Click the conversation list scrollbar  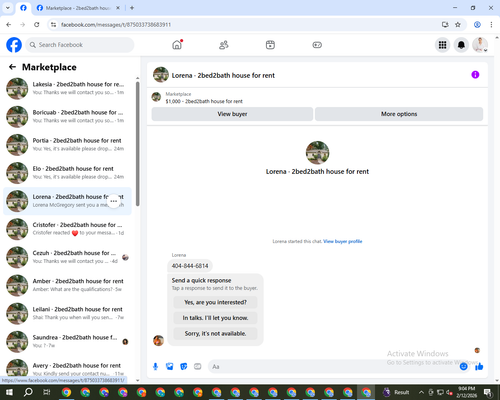click(x=138, y=143)
